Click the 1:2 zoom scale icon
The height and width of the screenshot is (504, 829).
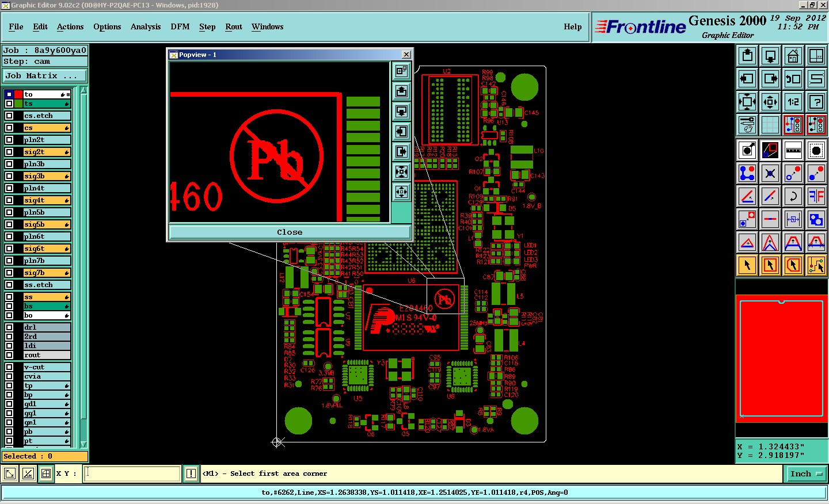(793, 102)
